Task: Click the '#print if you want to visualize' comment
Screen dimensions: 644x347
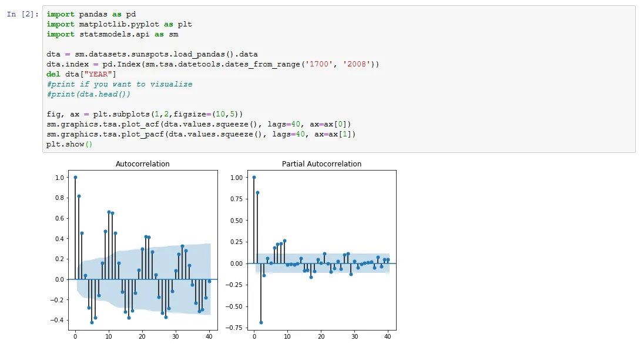Action: coord(119,84)
